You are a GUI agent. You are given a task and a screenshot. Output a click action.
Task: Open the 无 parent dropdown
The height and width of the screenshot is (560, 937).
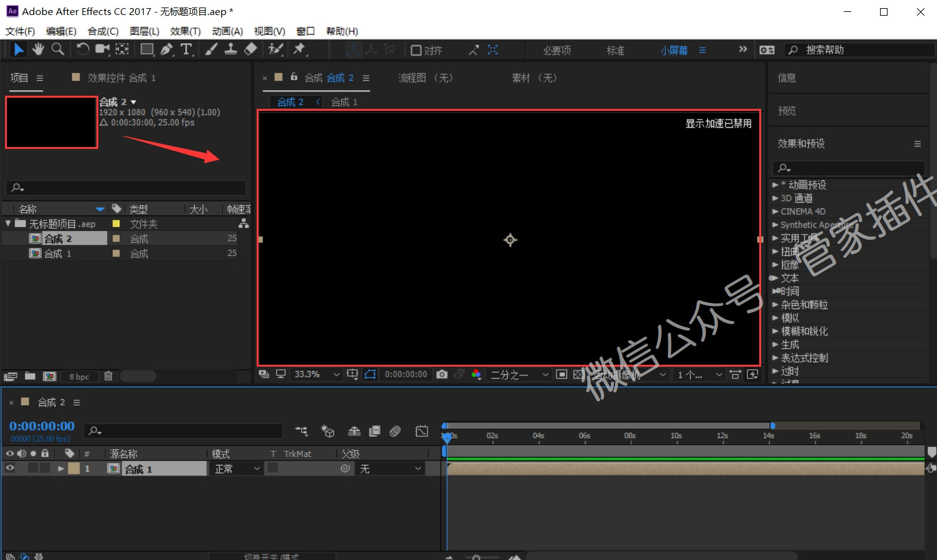(390, 468)
